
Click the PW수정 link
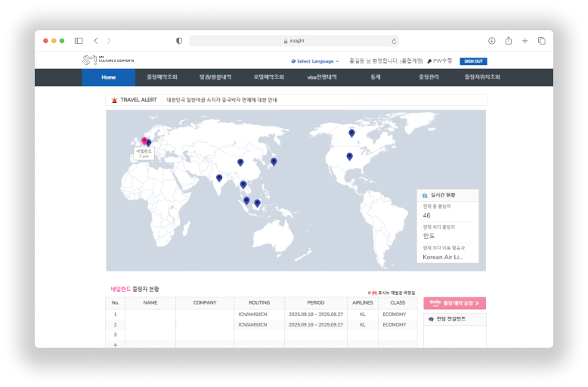[440, 61]
